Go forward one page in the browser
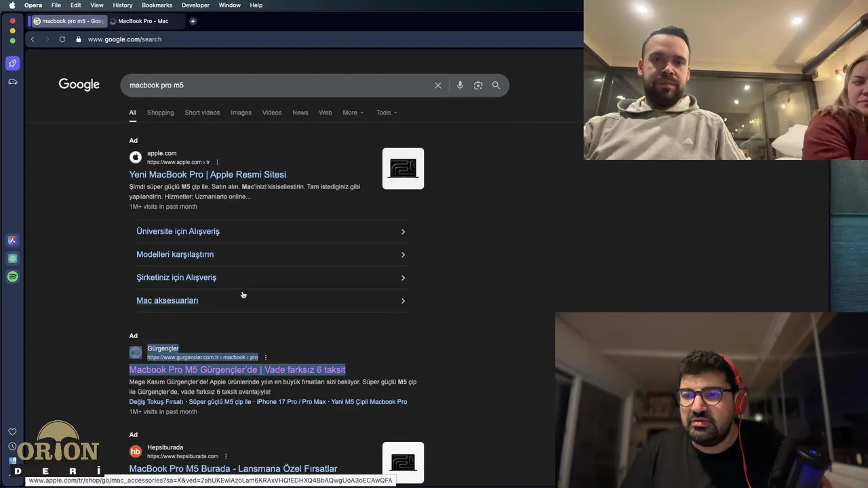 (47, 39)
